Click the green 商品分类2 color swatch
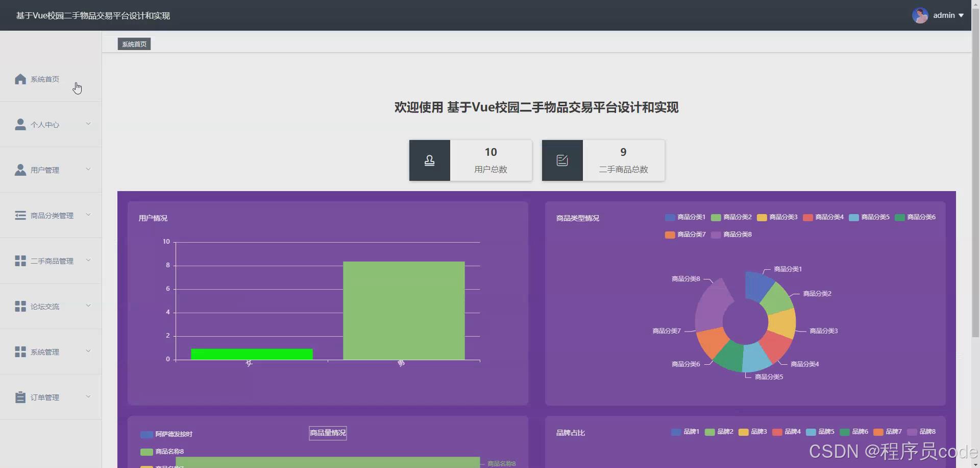 [x=716, y=217]
